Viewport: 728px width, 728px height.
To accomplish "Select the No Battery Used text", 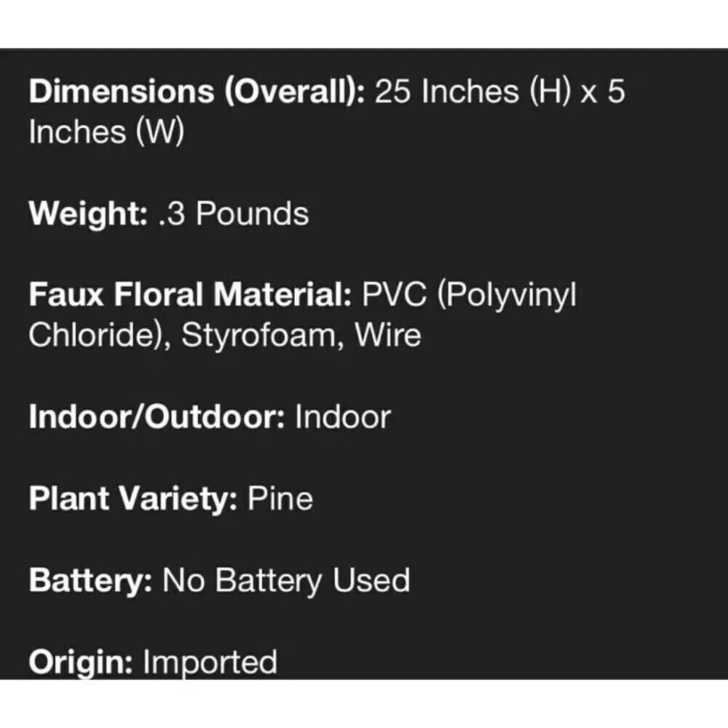I will [286, 581].
